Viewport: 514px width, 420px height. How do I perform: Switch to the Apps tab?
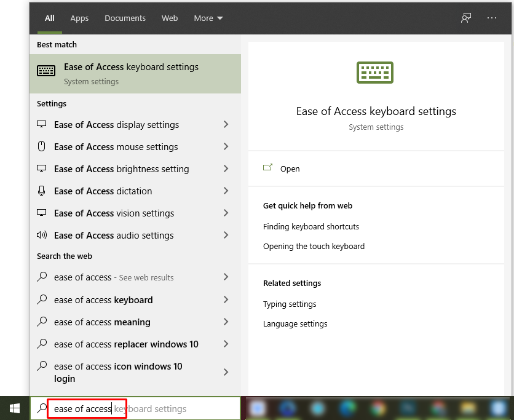tap(79, 18)
